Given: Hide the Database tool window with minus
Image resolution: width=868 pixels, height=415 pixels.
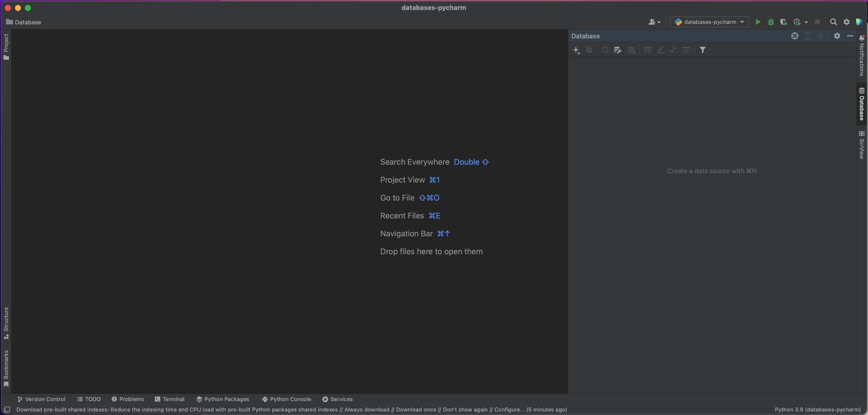Looking at the screenshot, I should pyautogui.click(x=850, y=36).
